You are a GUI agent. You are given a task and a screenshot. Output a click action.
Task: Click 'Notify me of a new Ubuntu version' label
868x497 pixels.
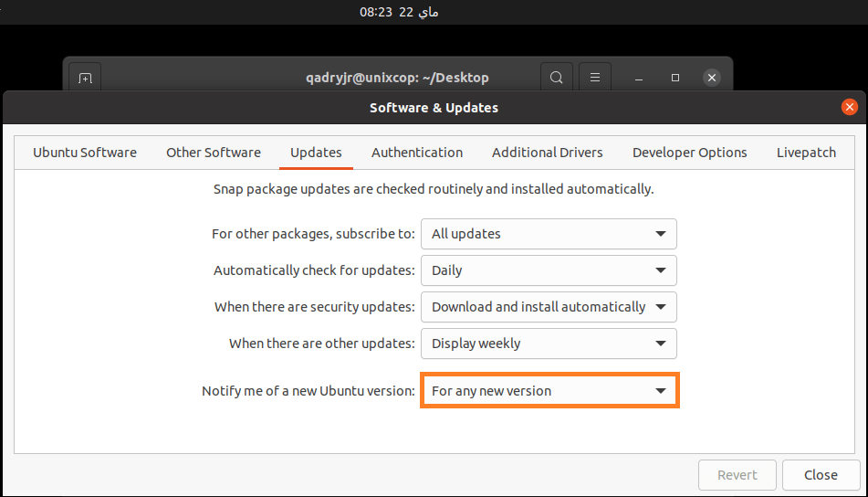309,391
